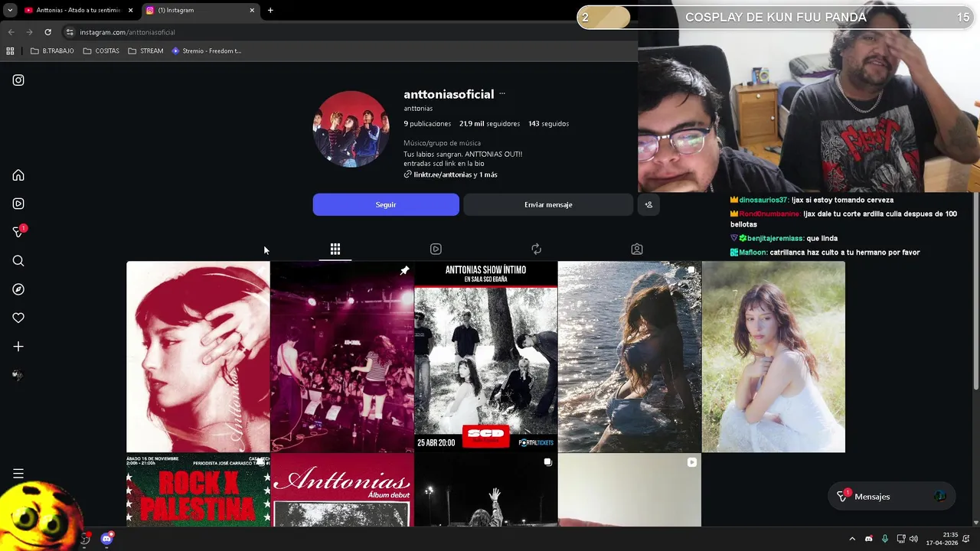Open network status tray icon

tap(901, 539)
